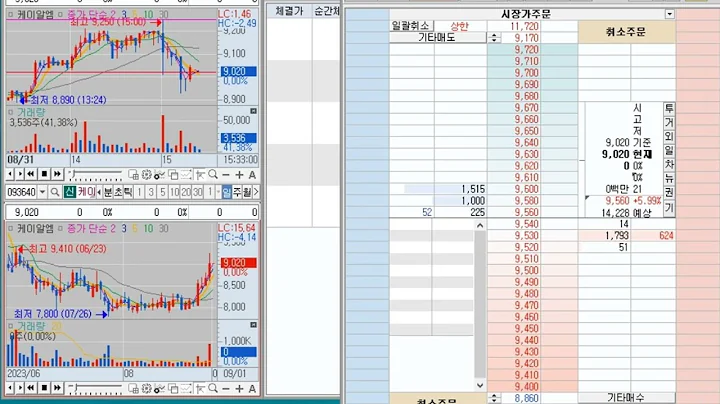Click magnifier zoom icon on intraday chart toolbar

(213, 174)
